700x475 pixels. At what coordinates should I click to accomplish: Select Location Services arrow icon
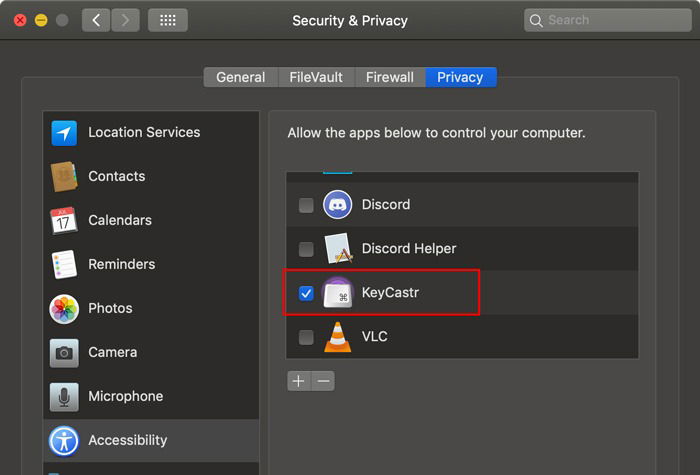coord(65,133)
